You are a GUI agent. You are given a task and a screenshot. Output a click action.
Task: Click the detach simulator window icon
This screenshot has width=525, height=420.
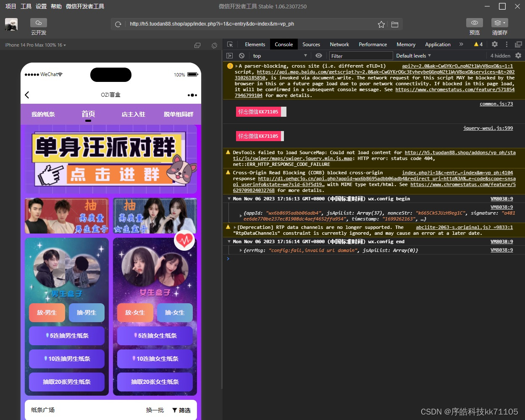[197, 45]
